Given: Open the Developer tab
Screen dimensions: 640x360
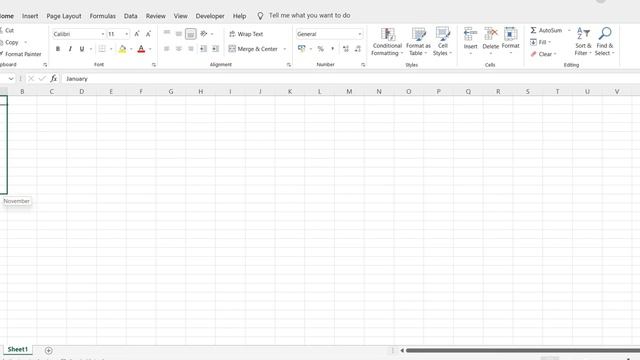Looking at the screenshot, I should coord(210,16).
